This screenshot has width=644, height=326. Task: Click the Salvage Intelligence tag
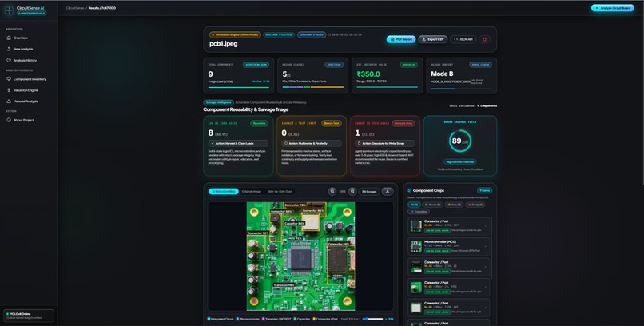(218, 102)
